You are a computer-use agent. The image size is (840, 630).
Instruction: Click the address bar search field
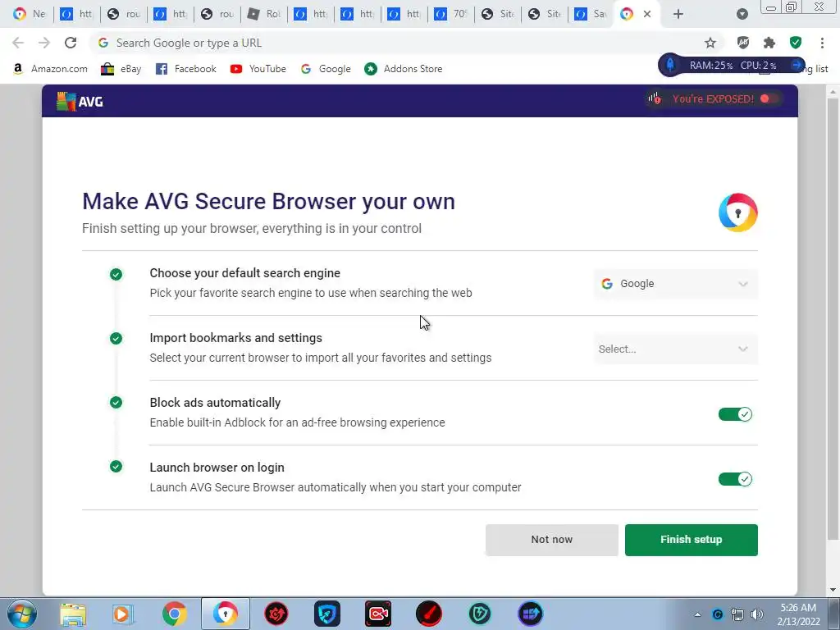pos(396,43)
